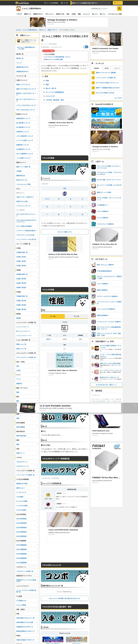
Task: Open ゲームの仕事多数 link in top bar
Action: (x=51, y=3)
